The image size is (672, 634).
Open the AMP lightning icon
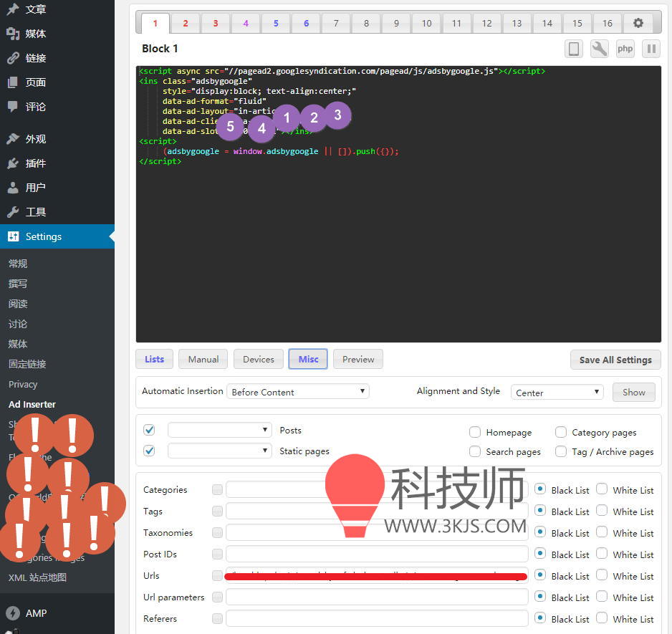13,613
